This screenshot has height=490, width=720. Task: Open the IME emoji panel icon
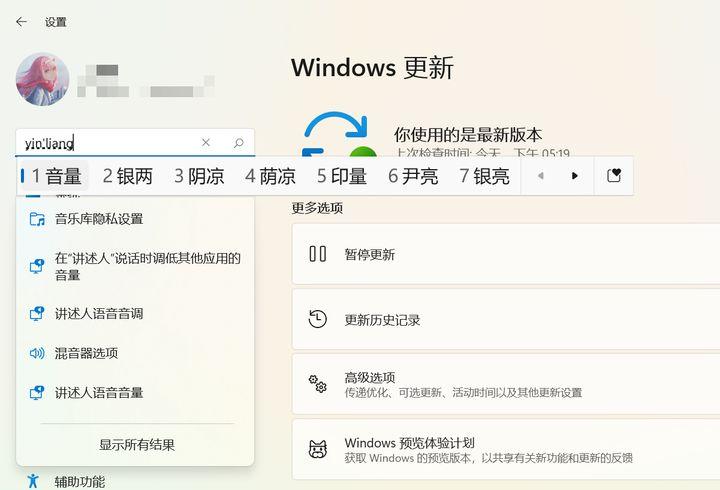[x=614, y=175]
